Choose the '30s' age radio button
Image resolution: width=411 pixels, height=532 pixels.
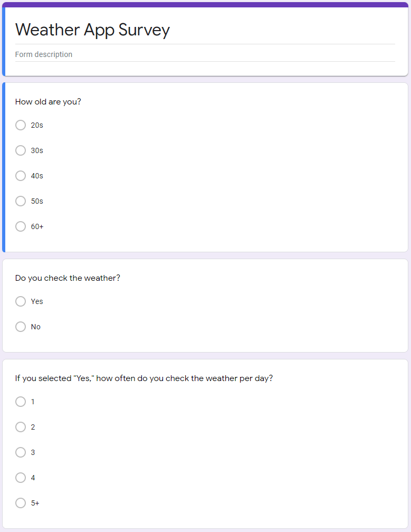click(x=21, y=150)
